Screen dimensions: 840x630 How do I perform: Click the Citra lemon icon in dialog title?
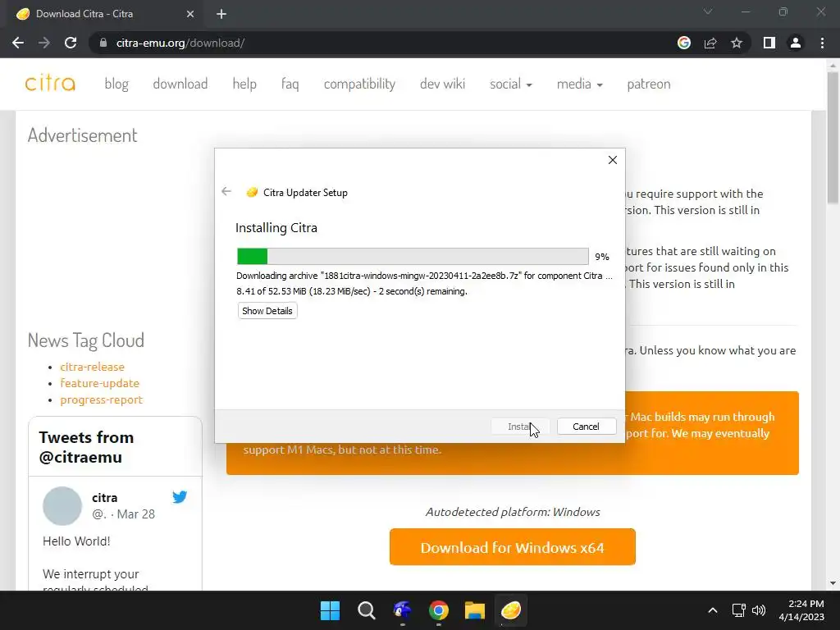tap(252, 192)
